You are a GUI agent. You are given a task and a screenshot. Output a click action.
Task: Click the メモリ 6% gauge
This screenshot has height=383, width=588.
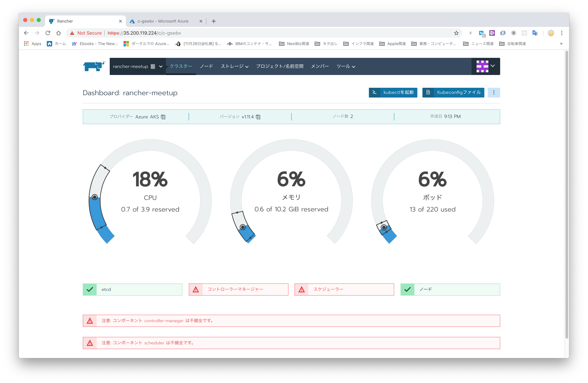(291, 191)
